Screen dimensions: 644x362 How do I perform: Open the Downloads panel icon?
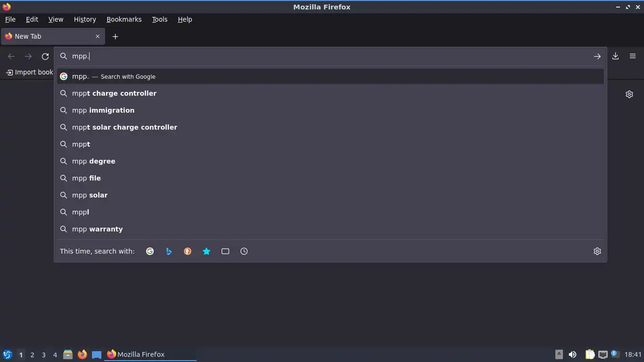point(615,56)
